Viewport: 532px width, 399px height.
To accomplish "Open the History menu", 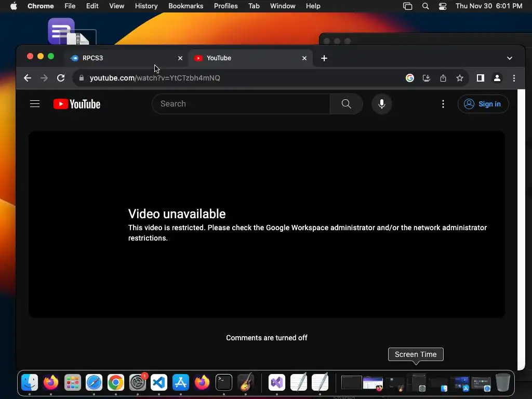I will [146, 6].
